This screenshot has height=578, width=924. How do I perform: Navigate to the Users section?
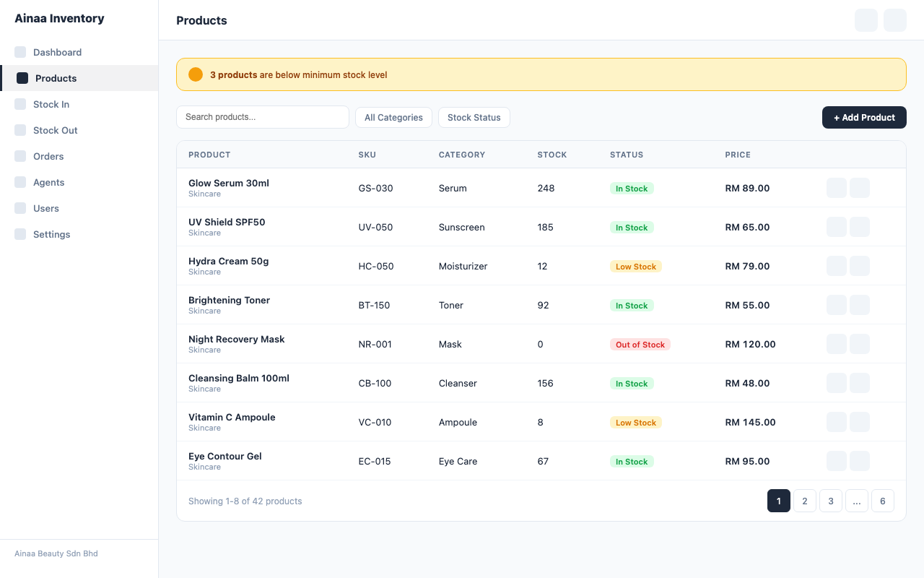tap(46, 208)
